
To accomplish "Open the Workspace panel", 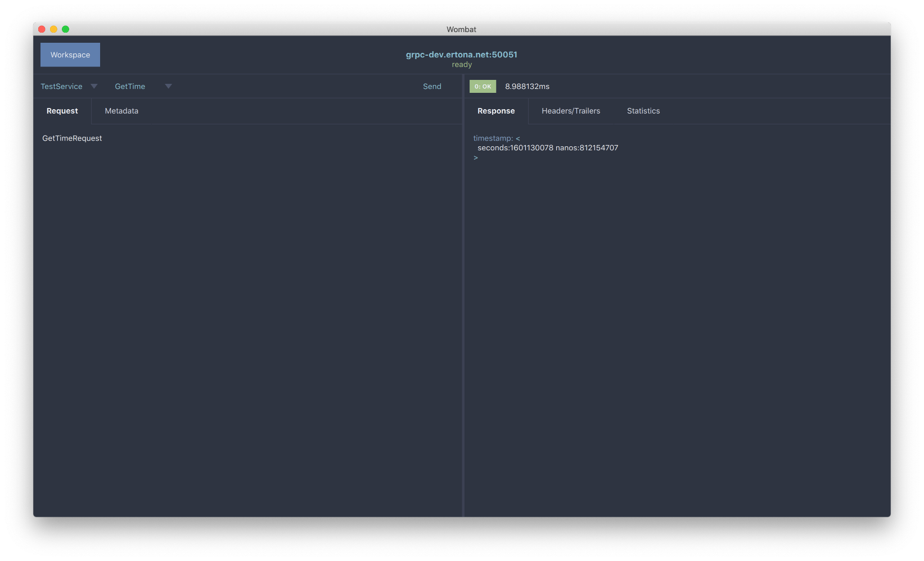I will pos(70,55).
